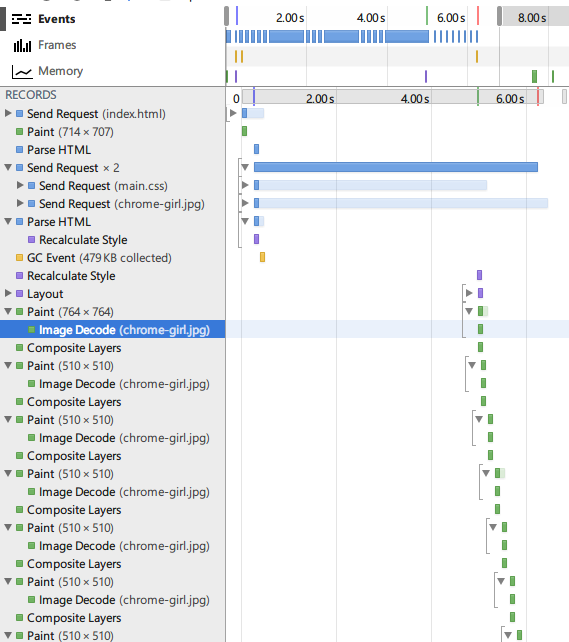Screen dimensions: 569x642
Task: Select the Send Request (main.css) text
Action: pos(103,186)
